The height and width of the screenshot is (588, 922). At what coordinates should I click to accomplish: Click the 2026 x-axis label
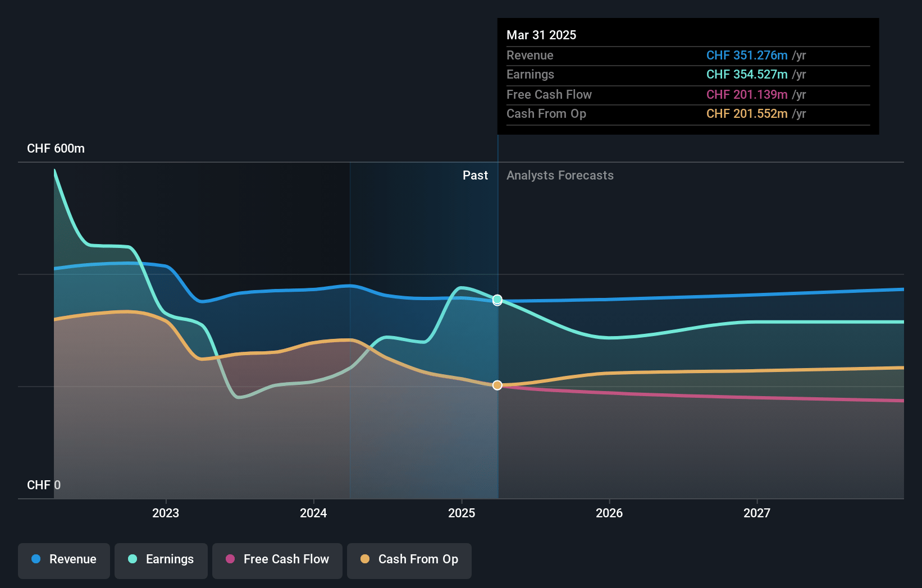(x=609, y=513)
